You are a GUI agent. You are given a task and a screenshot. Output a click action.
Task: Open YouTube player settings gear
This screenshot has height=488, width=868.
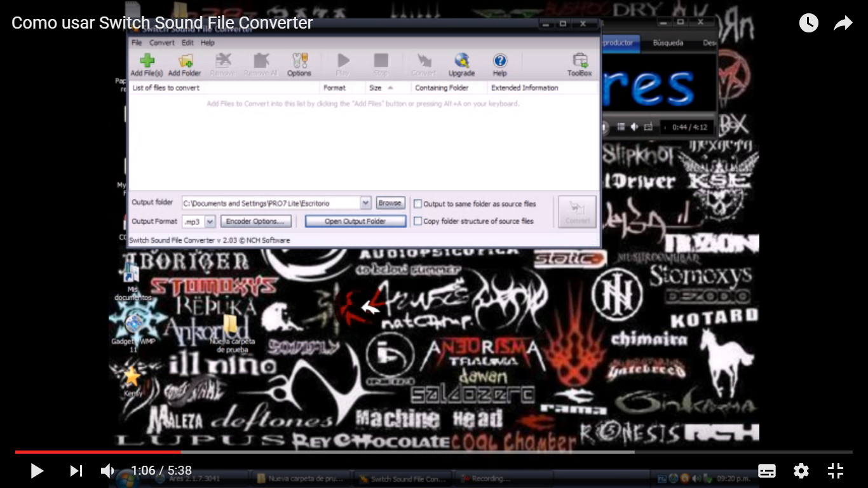click(x=801, y=471)
